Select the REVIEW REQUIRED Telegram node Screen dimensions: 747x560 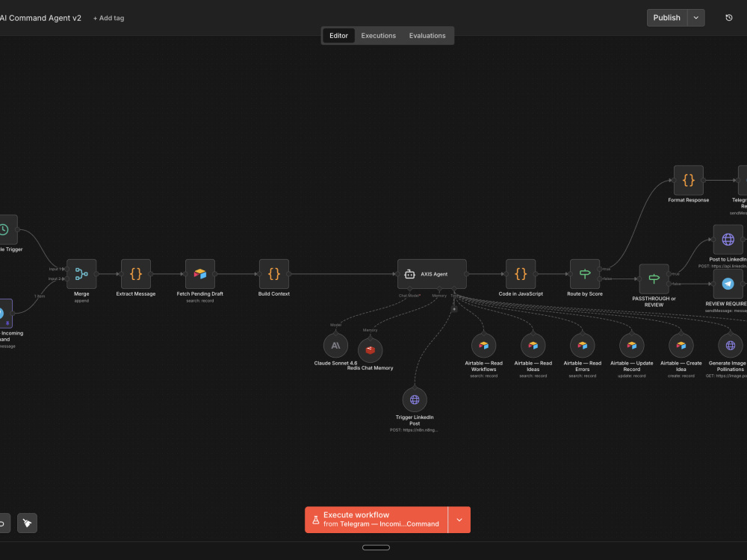(728, 284)
